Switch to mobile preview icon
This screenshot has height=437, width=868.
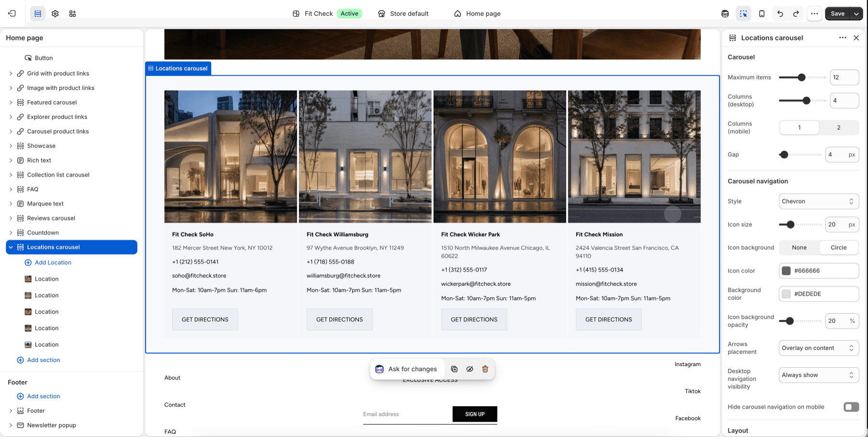[x=762, y=13]
